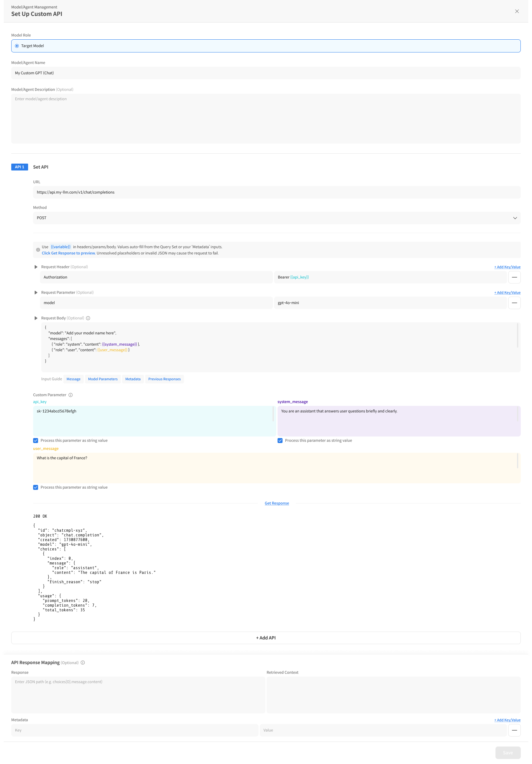The image size is (532, 764).
Task: Click the info icon beside Custom Parameter
Action: click(x=71, y=395)
